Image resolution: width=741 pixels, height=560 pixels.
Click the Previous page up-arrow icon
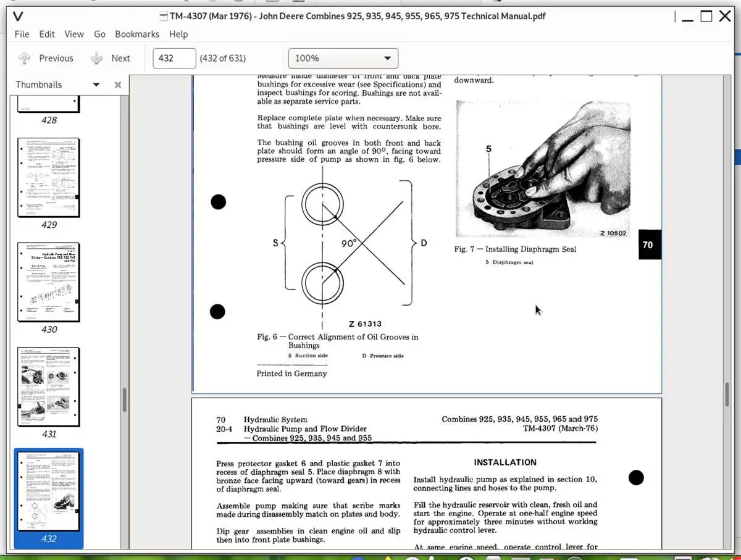[x=24, y=58]
